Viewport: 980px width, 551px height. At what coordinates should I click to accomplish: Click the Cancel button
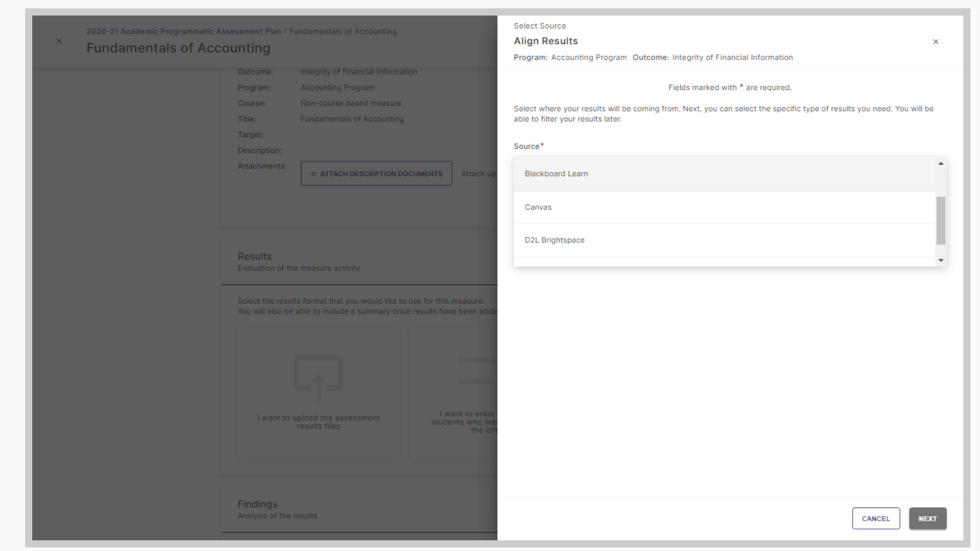(x=876, y=519)
